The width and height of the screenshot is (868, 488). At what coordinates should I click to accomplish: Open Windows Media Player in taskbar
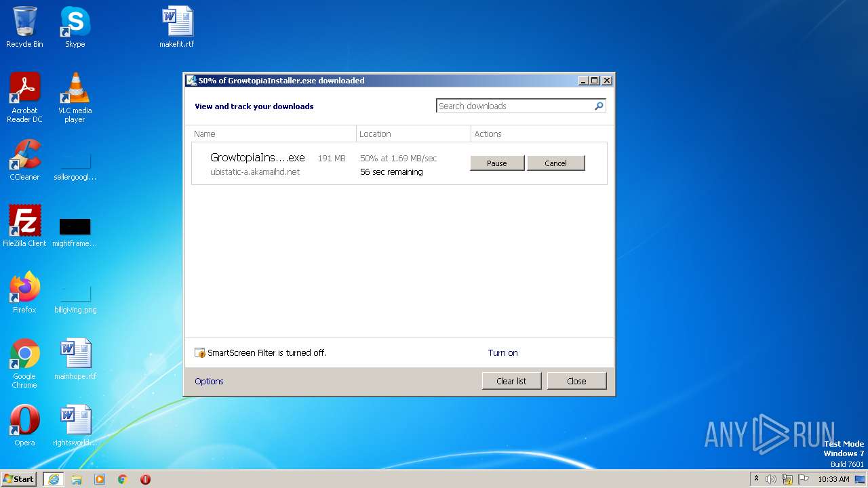(100, 479)
